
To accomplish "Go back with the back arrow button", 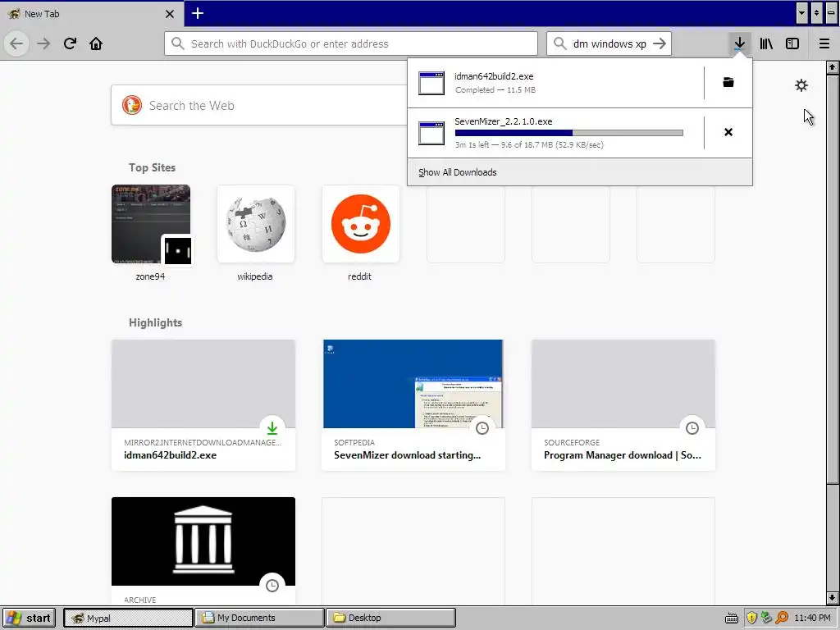I will pos(16,43).
